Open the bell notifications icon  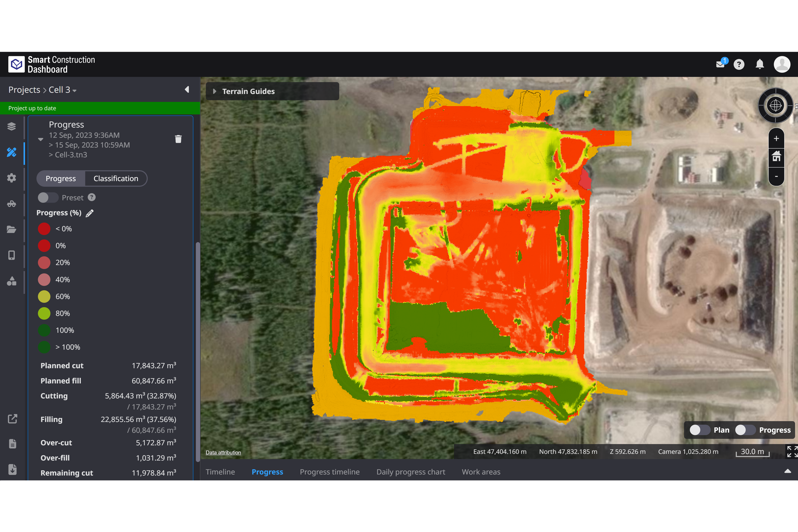point(760,64)
